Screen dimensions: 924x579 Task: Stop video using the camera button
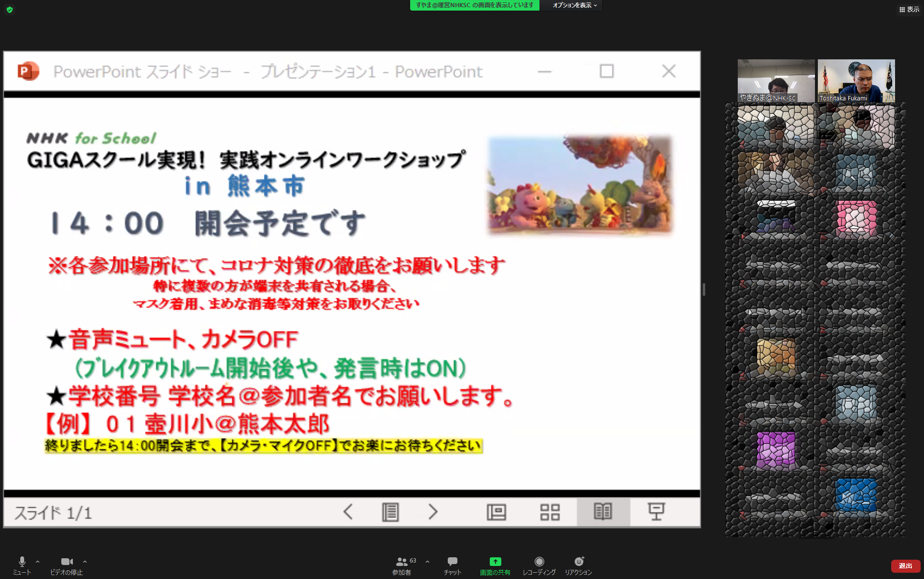pos(67,565)
